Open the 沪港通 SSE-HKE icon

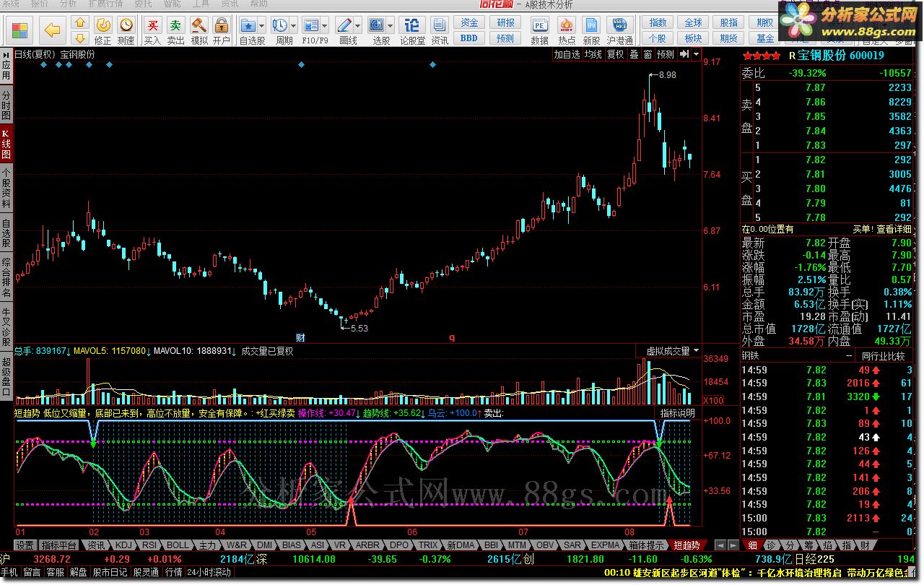tap(620, 30)
